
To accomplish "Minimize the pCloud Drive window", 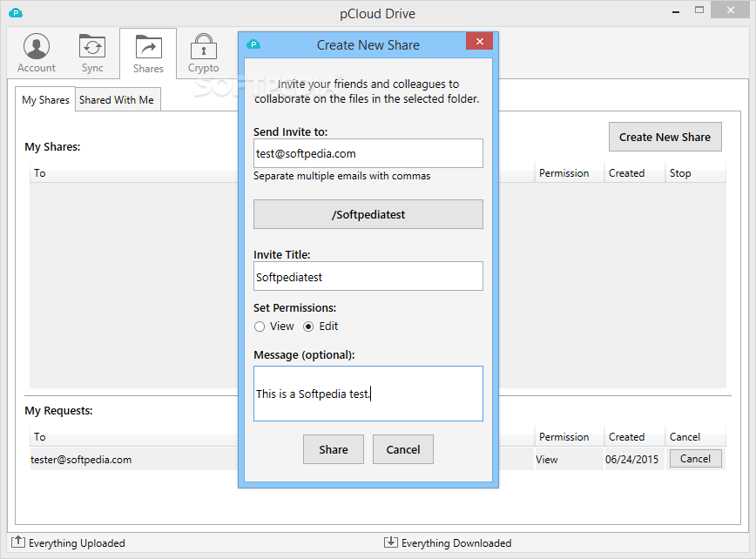I will coord(676,11).
